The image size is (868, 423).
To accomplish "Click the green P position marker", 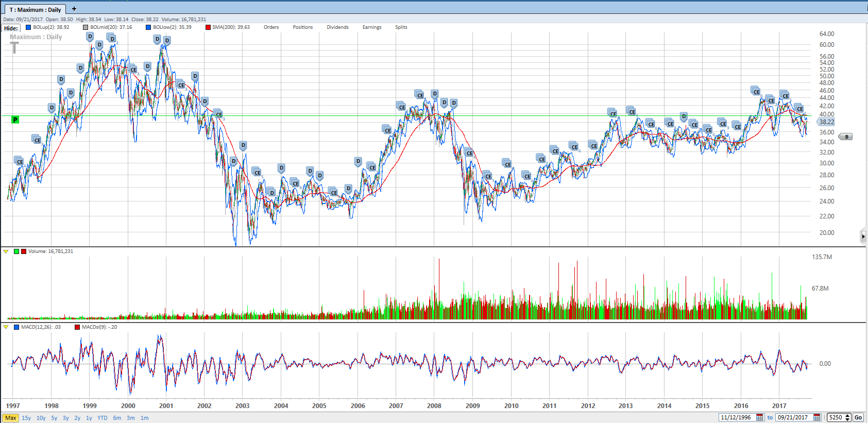I will tap(15, 120).
